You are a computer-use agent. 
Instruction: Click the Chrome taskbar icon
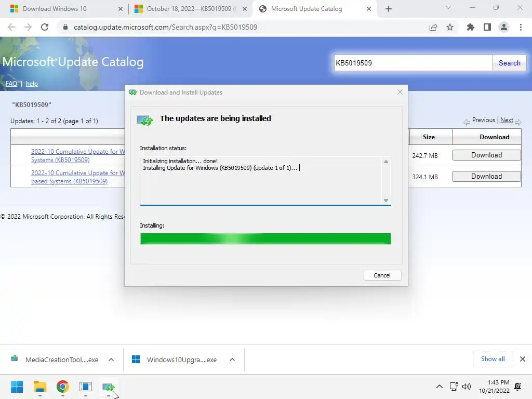(63, 387)
